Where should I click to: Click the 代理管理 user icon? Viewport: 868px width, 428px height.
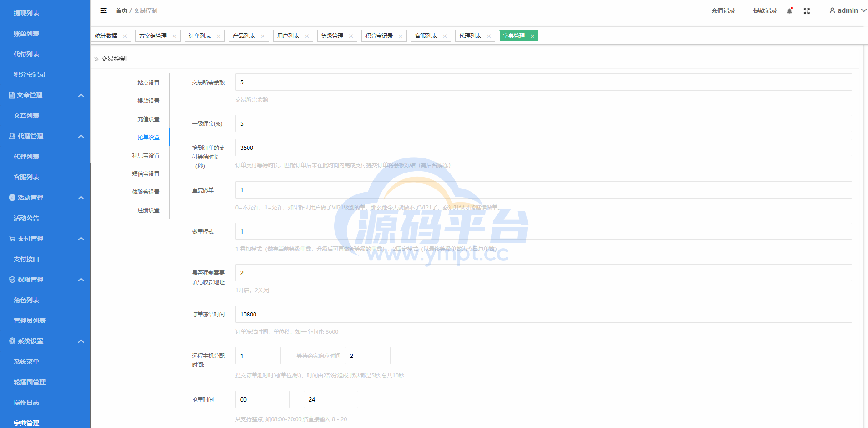click(12, 136)
